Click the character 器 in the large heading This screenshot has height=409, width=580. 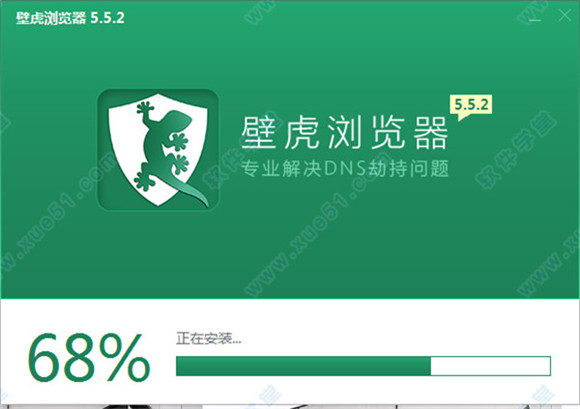pyautogui.click(x=431, y=132)
